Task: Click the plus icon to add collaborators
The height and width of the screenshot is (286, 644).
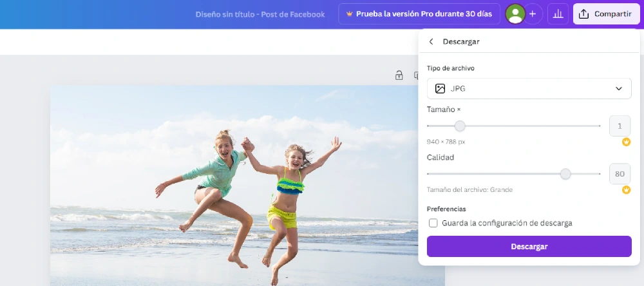Action: 533,14
